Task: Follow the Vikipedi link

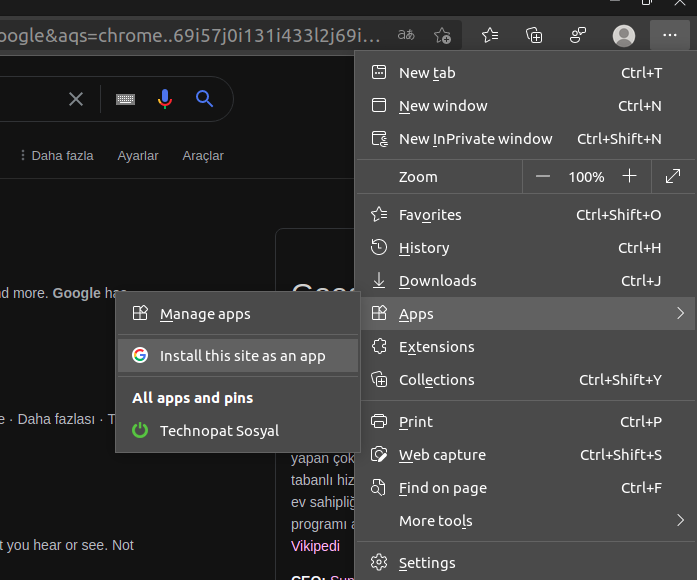Action: tap(315, 546)
